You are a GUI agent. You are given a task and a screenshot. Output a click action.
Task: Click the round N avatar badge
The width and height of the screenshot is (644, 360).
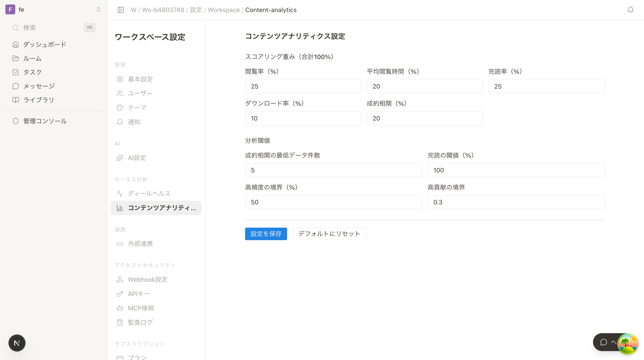point(17,343)
